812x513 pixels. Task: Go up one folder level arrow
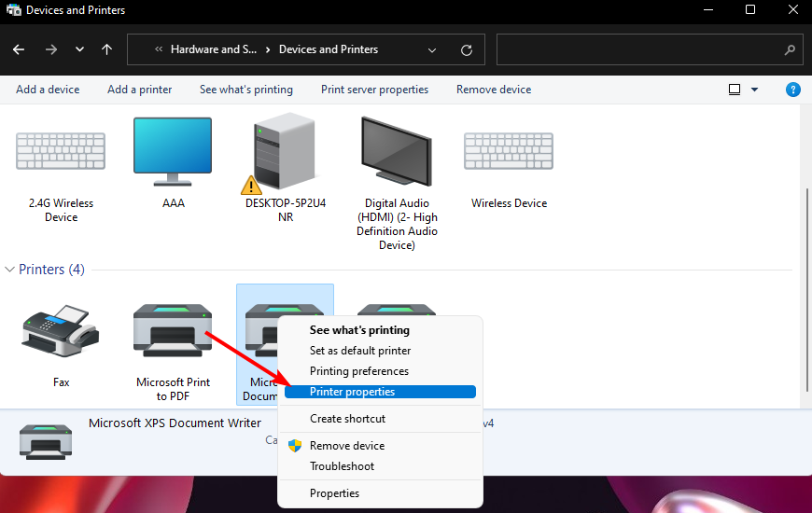pyautogui.click(x=106, y=49)
